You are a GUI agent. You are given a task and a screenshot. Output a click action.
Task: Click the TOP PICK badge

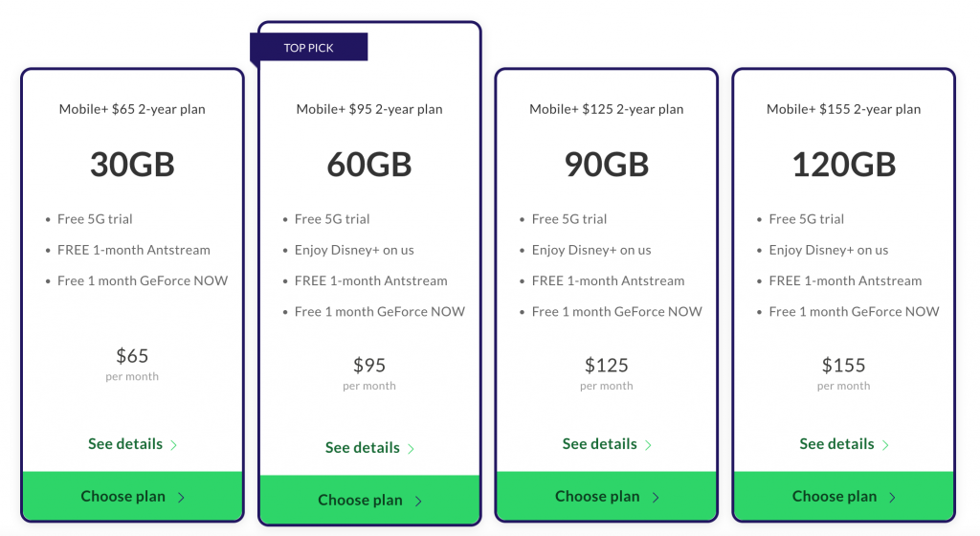[x=308, y=48]
